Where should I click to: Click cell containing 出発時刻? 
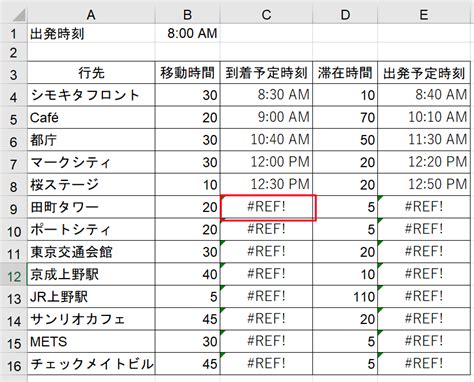(x=91, y=33)
